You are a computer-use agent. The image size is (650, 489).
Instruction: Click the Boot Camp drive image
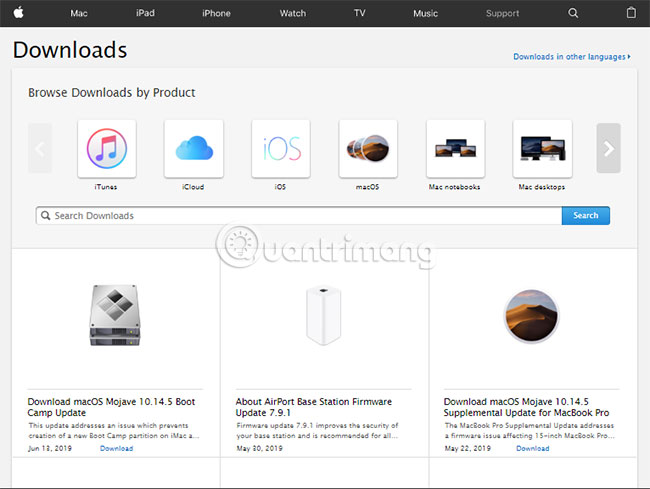pyautogui.click(x=115, y=315)
